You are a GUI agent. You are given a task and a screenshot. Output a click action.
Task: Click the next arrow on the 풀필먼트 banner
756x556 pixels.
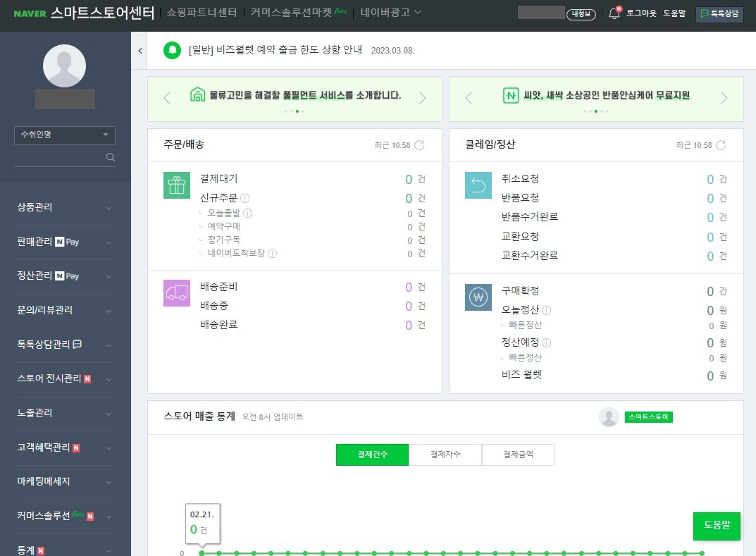point(423,98)
